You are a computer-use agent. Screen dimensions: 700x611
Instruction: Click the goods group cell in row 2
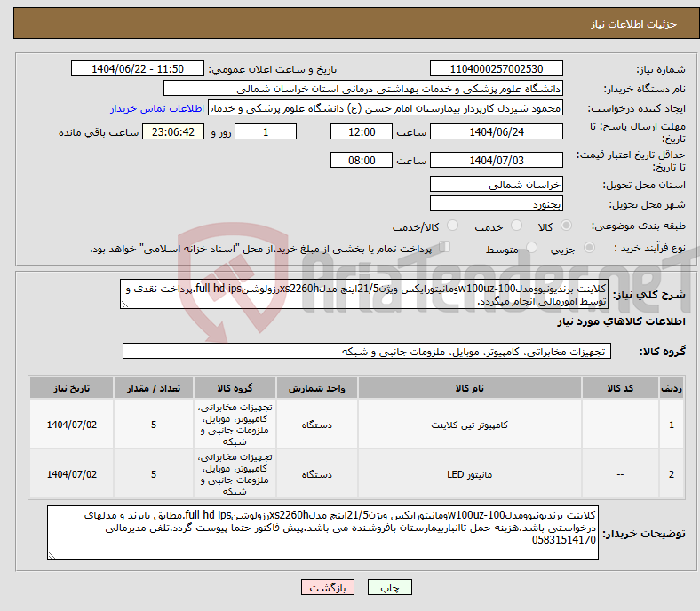click(x=235, y=474)
